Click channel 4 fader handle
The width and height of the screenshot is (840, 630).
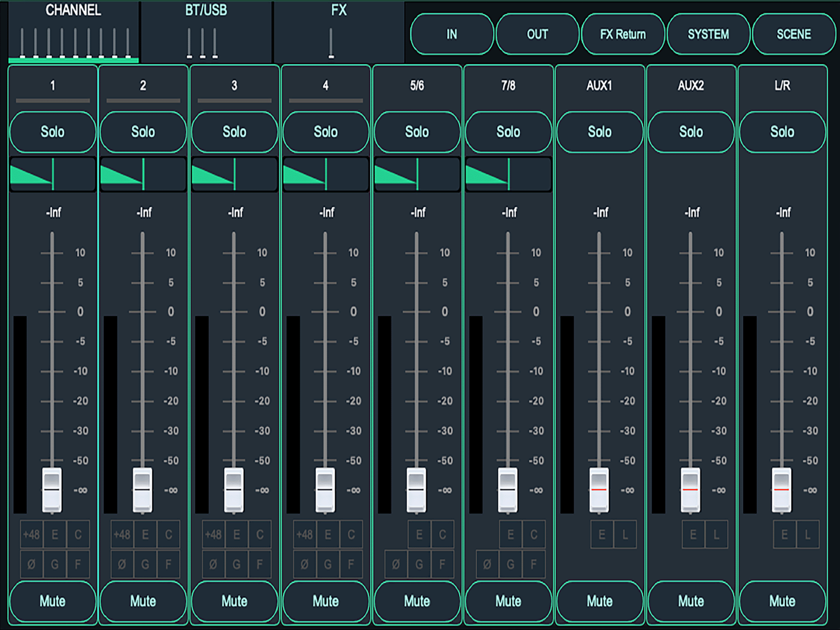pos(325,490)
